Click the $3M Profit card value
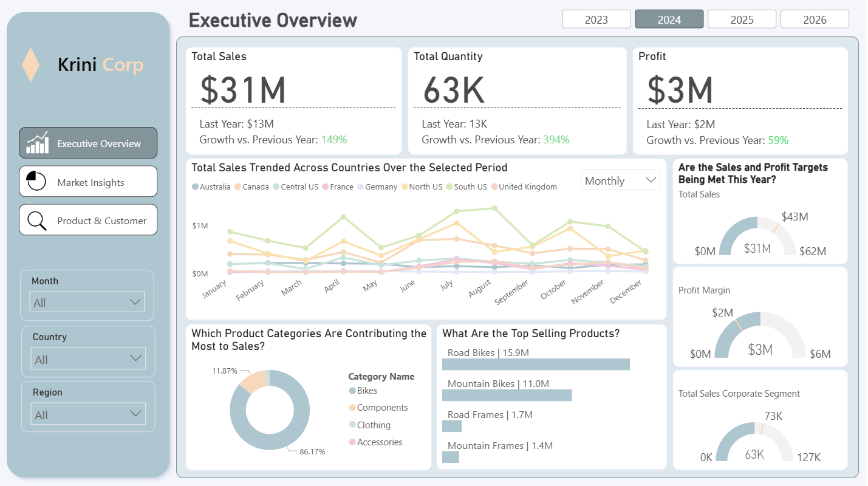 point(680,89)
